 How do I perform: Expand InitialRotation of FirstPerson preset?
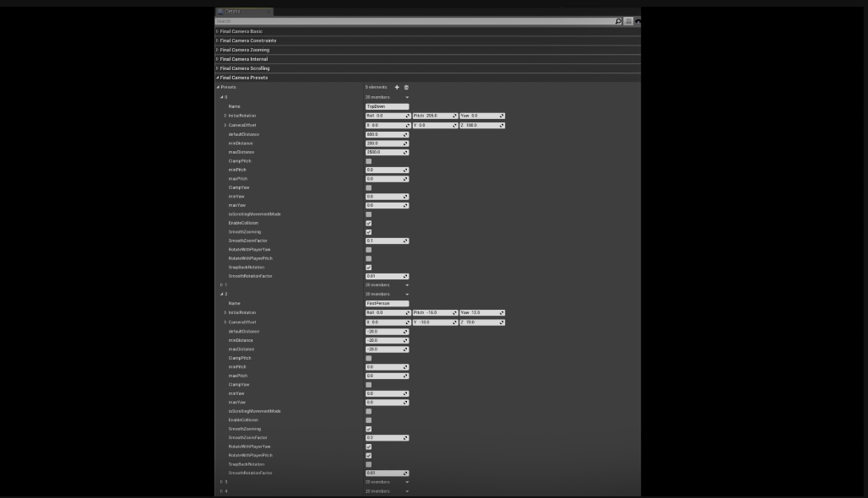tap(225, 312)
